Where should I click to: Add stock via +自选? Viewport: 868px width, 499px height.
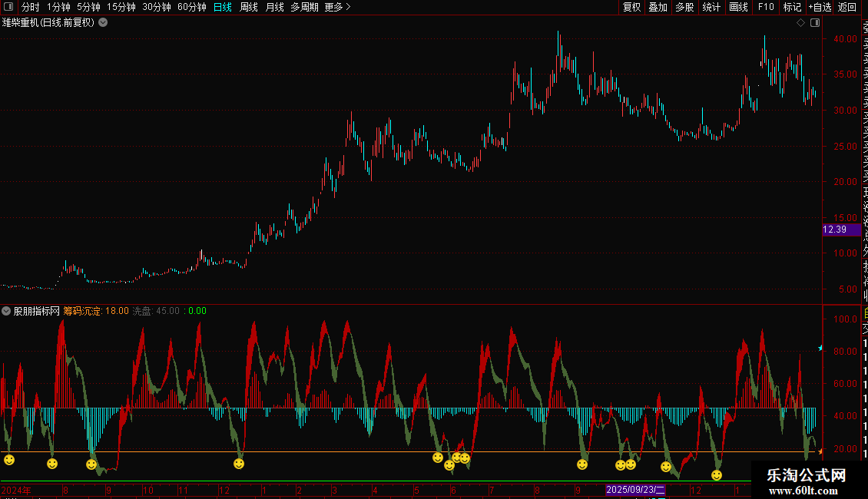[x=820, y=7]
